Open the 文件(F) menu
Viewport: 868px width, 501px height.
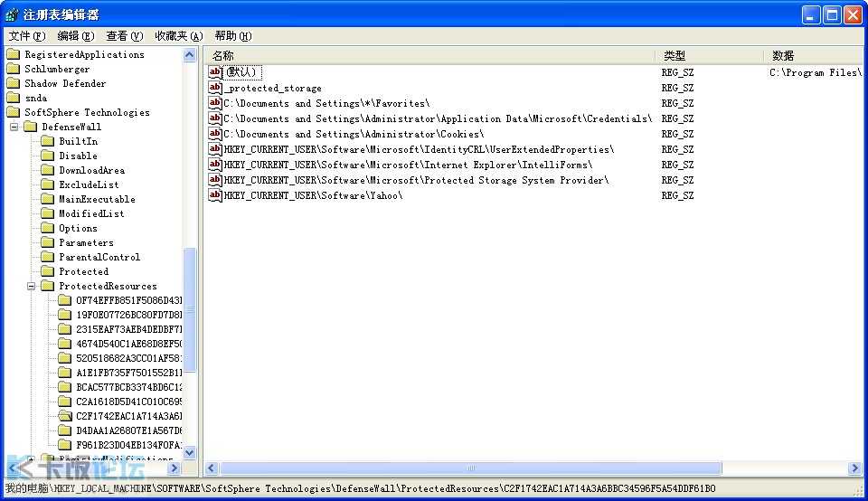point(26,36)
